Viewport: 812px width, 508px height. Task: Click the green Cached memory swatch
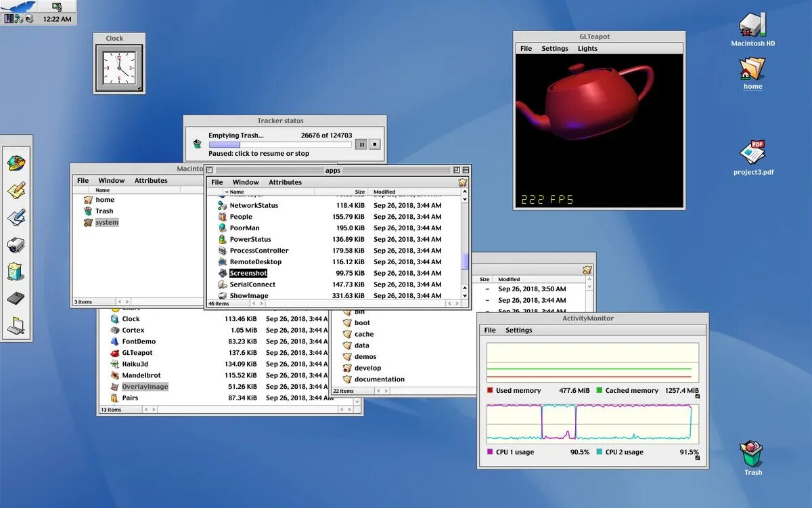point(600,390)
